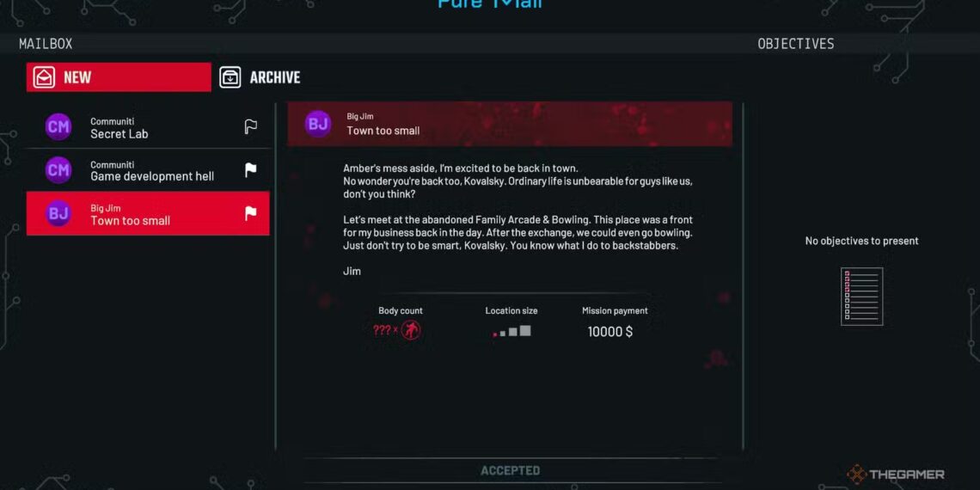Click the New envelope icon

click(45, 77)
